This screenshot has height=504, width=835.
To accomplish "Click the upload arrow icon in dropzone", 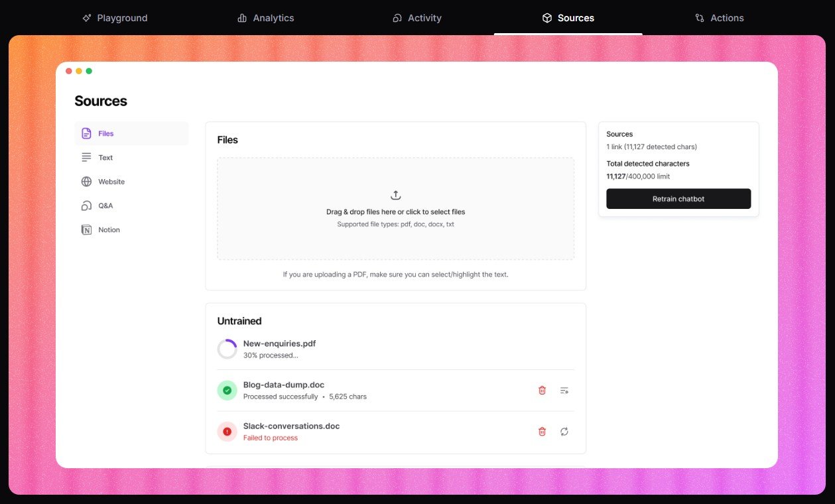I will [395, 195].
